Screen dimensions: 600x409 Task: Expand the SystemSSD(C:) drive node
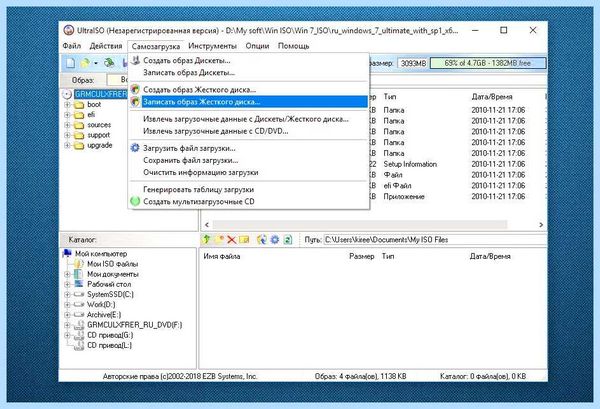coord(67,294)
